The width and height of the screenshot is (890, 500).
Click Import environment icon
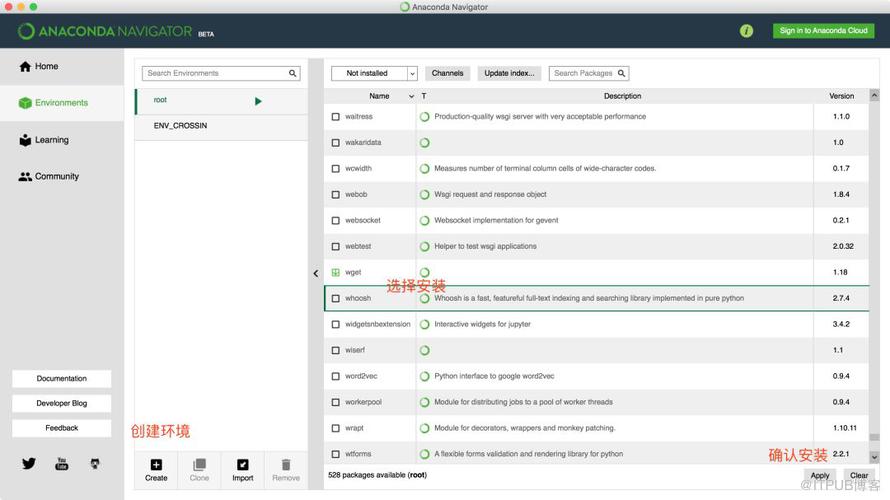click(242, 465)
